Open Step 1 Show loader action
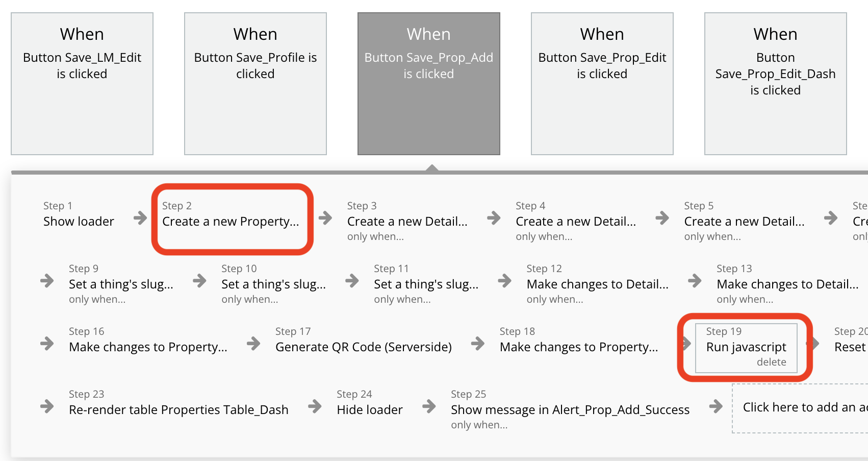This screenshot has width=868, height=461. [79, 222]
